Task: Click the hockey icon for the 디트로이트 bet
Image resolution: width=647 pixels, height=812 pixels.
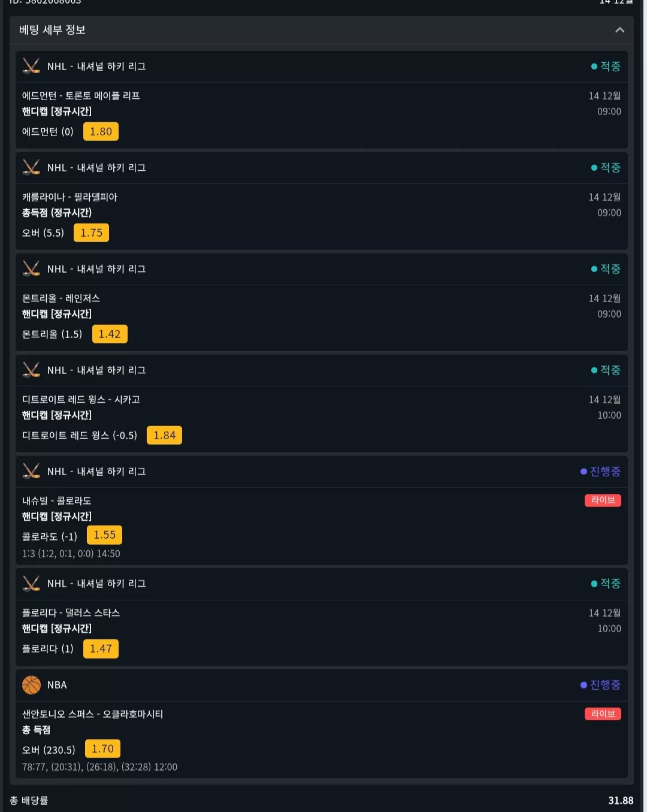Action: (x=31, y=370)
